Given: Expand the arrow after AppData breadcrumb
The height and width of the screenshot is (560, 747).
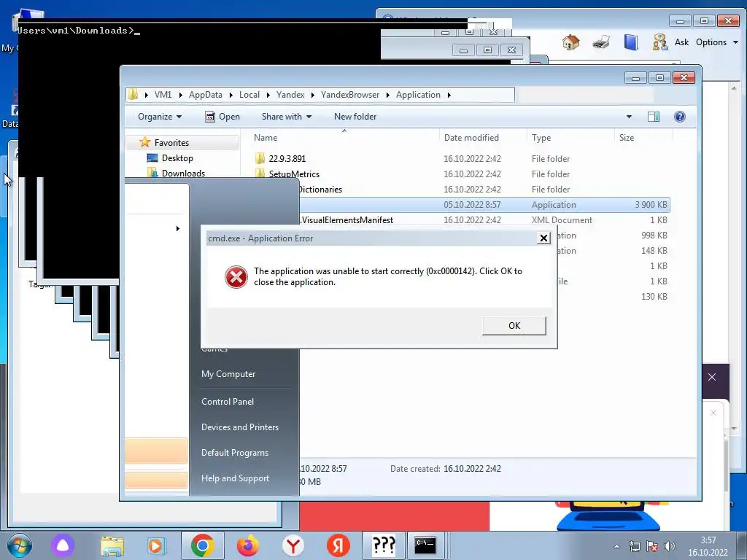Looking at the screenshot, I should click(231, 95).
